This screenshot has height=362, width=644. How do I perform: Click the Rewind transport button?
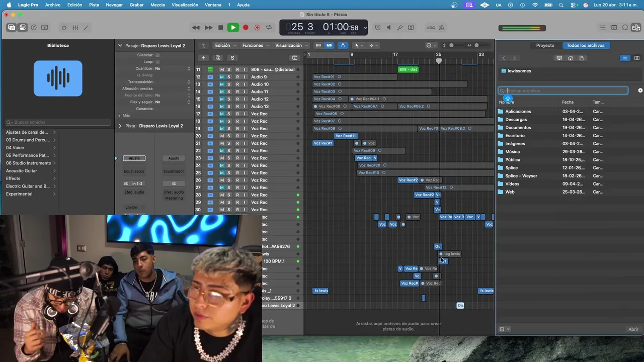196,28
